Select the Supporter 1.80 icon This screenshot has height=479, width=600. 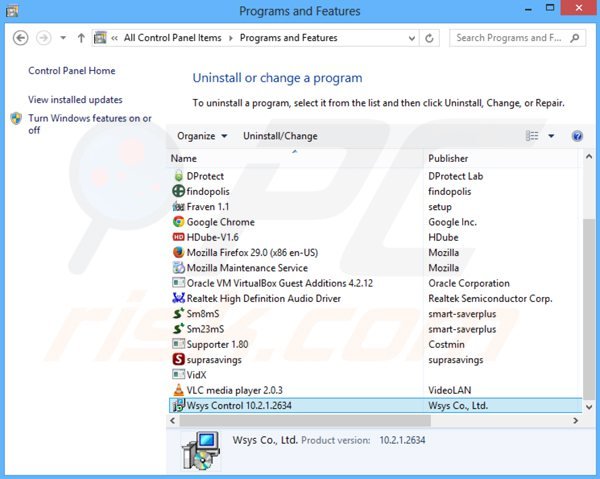[x=178, y=344]
